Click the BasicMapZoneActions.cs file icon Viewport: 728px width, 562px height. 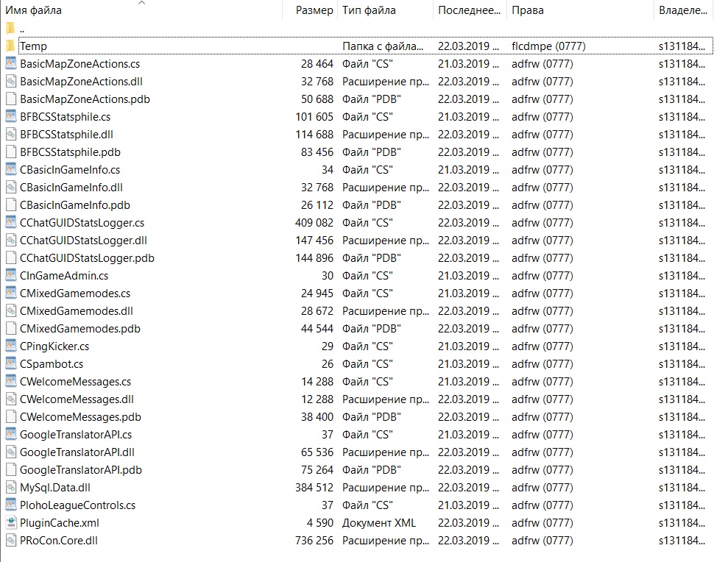pos(11,63)
